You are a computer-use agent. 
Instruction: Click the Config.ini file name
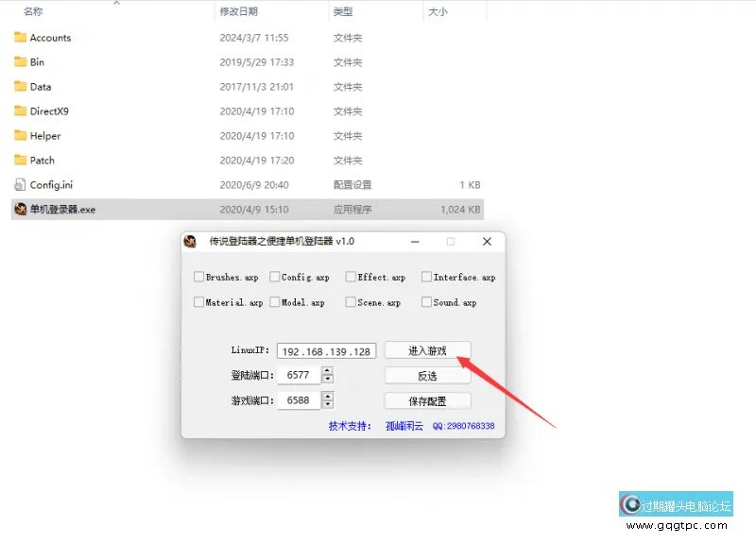(51, 184)
